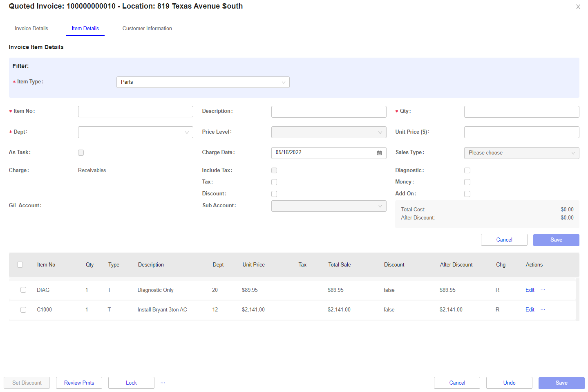The width and height of the screenshot is (588, 392).
Task: Open the Charge Date calendar picker icon
Action: point(379,153)
